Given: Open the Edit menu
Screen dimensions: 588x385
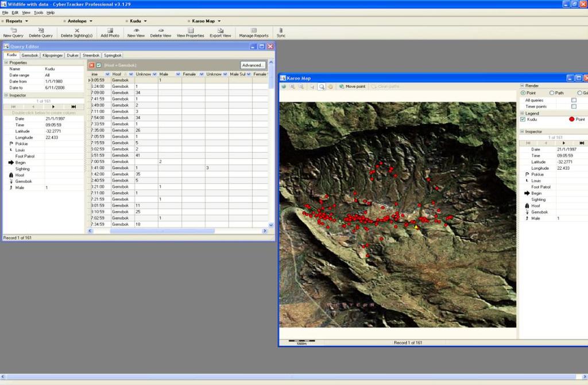Looking at the screenshot, I should 15,13.
